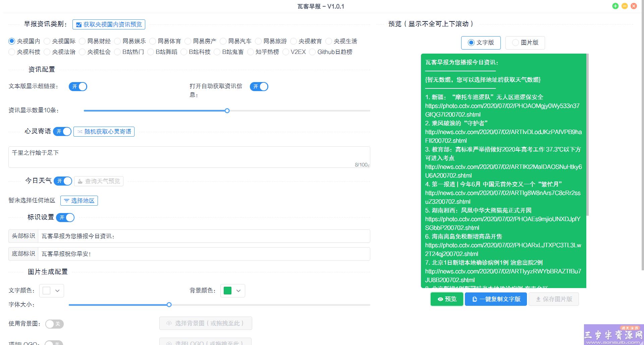Click preview headline 北京1日新增本地确诊病例
The image size is (644, 345).
pyautogui.click(x=484, y=263)
